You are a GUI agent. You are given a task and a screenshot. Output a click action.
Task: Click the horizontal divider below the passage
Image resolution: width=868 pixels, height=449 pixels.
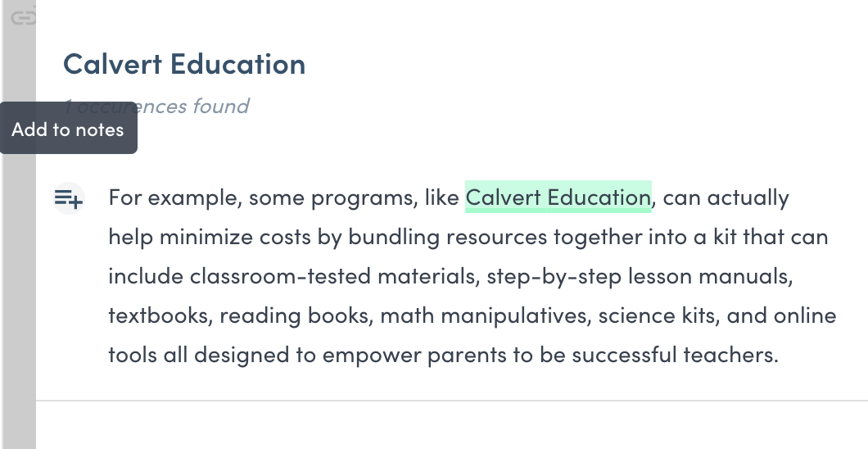click(x=450, y=401)
